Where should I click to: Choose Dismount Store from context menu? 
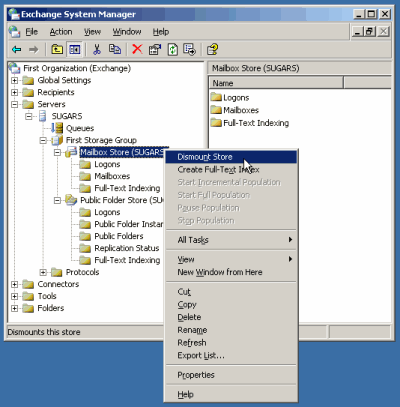click(x=231, y=157)
